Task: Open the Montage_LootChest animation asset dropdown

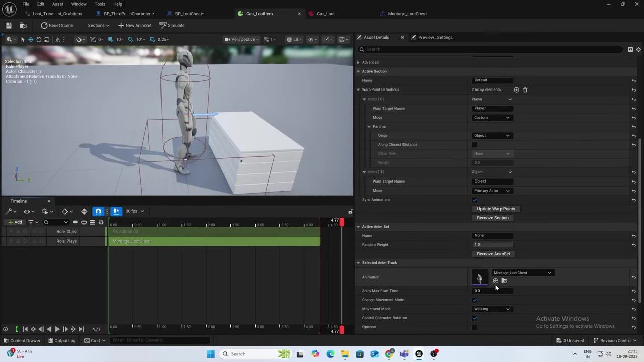Action: pos(522,273)
